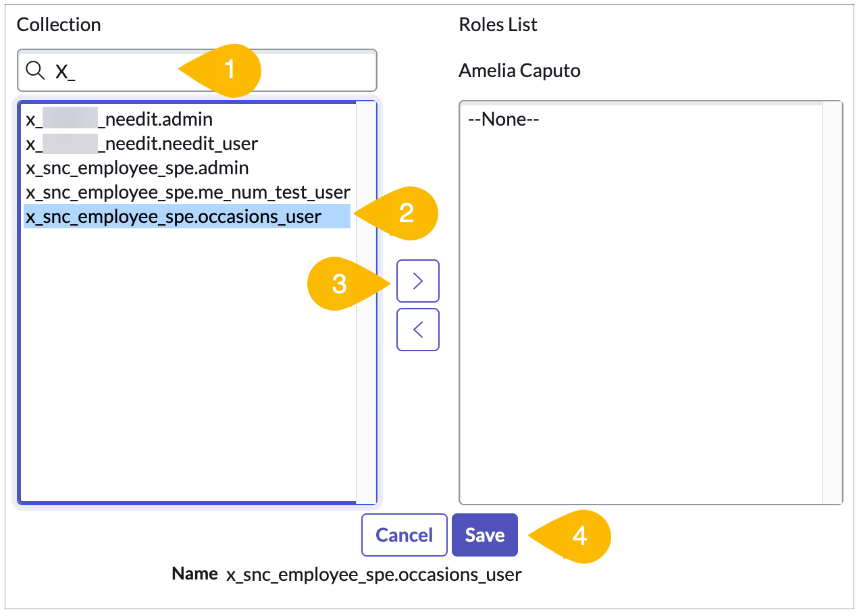
Task: Click the Name value x_snc_employee_spe.occasions_user
Action: [373, 574]
